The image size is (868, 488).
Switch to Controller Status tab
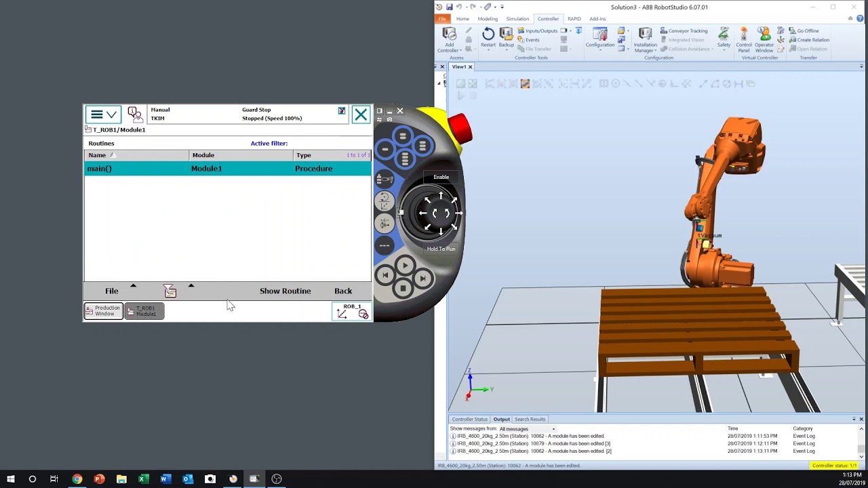click(469, 419)
